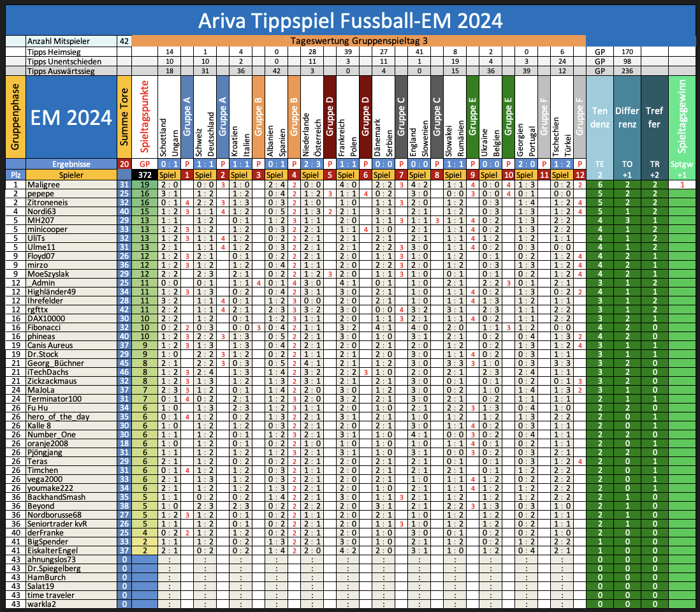Image resolution: width=700 pixels, height=612 pixels.
Task: Select the vertical 'Gruppenphase' header cell
Action: [16, 117]
